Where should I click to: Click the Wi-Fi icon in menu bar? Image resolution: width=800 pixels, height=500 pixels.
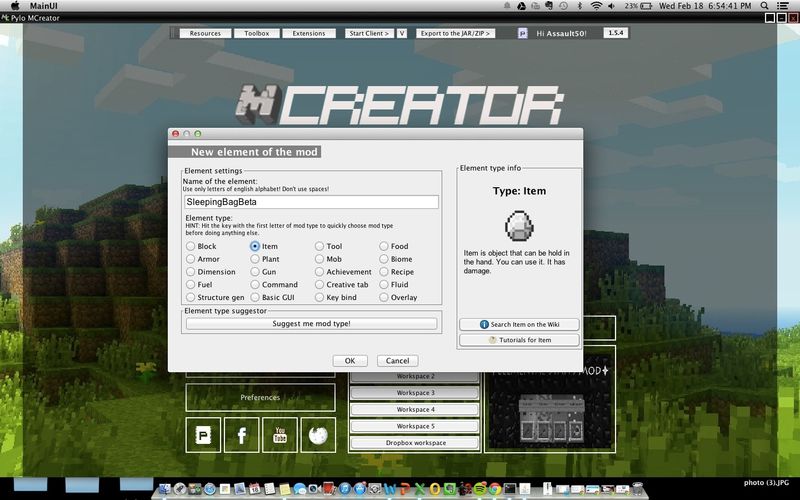coord(596,6)
